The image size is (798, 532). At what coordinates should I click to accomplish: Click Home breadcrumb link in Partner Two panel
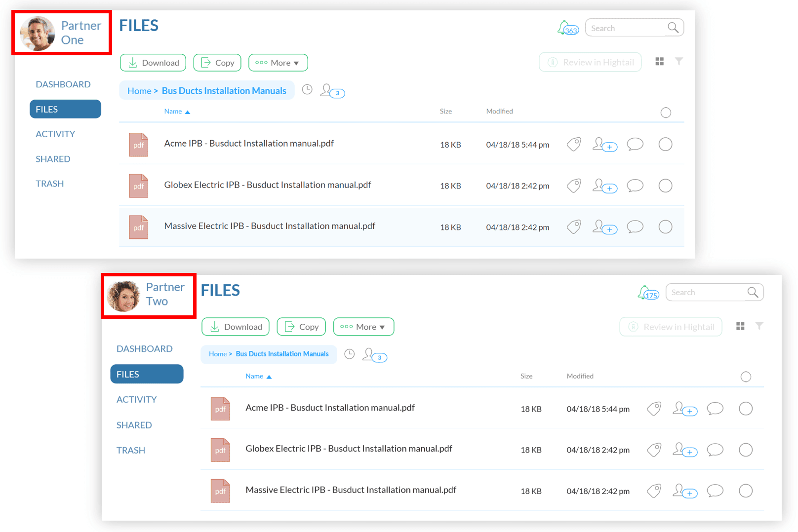tap(218, 354)
